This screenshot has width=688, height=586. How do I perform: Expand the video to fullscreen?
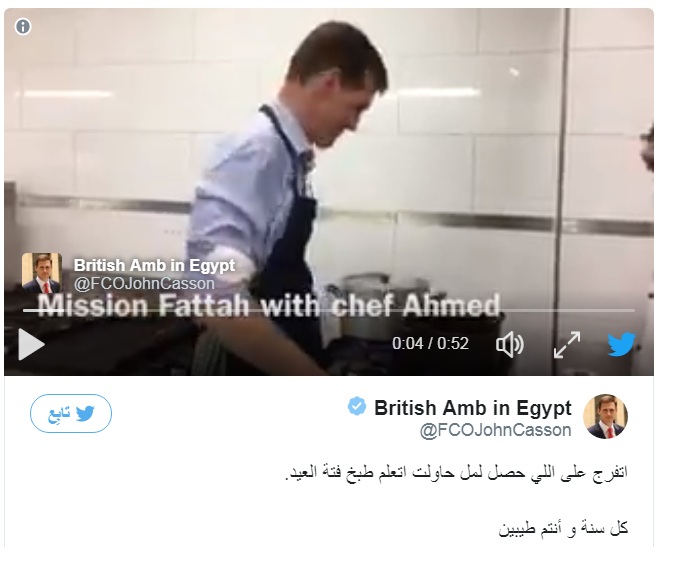567,344
